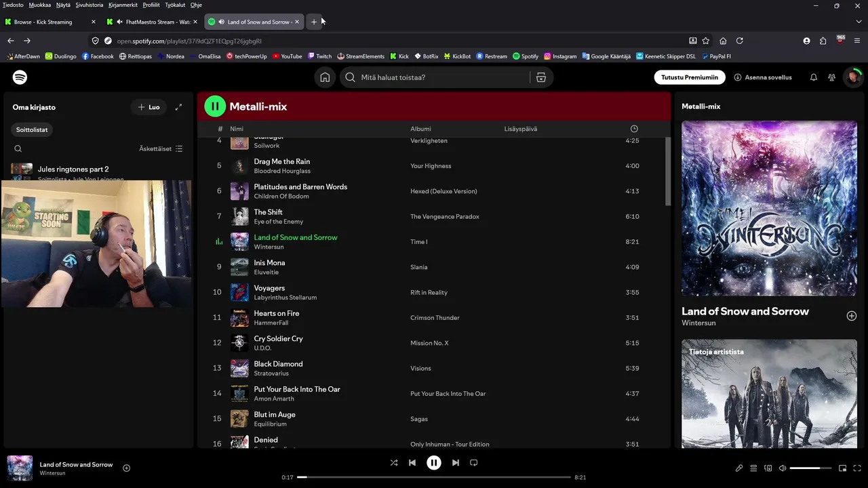Open the Tiedosto menu

[13, 5]
